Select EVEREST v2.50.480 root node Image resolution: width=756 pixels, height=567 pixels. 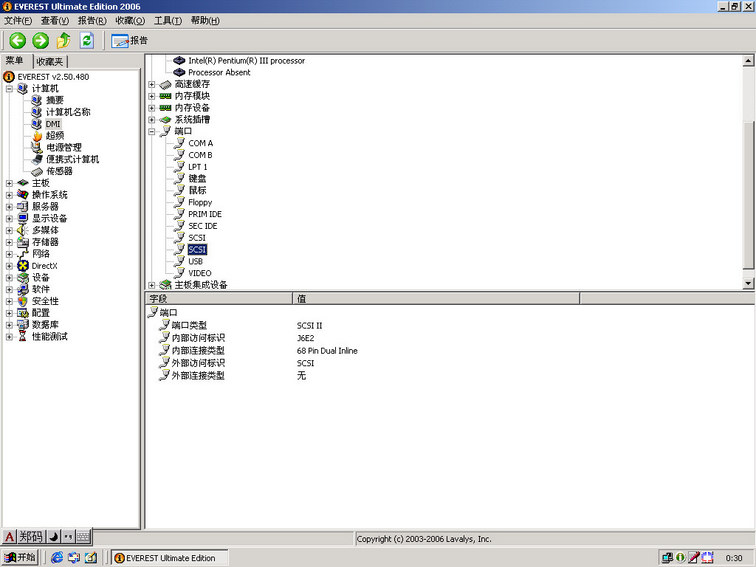click(x=53, y=77)
